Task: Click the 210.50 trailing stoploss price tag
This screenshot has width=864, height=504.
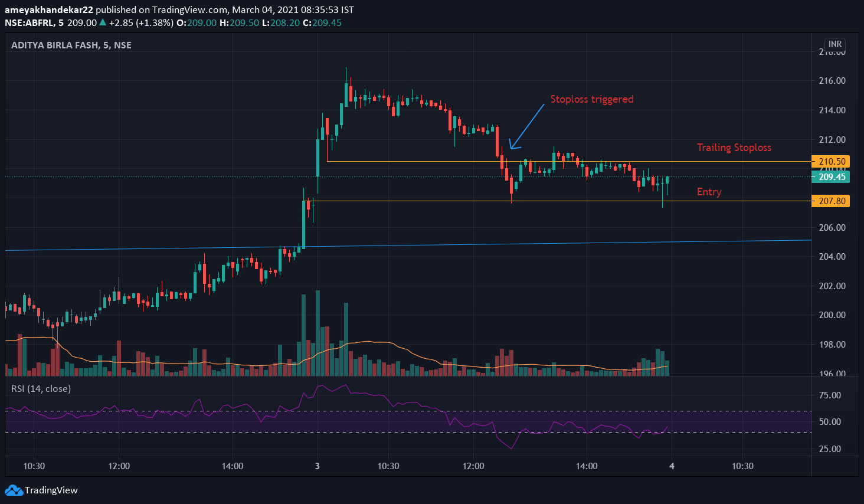Action: point(831,161)
